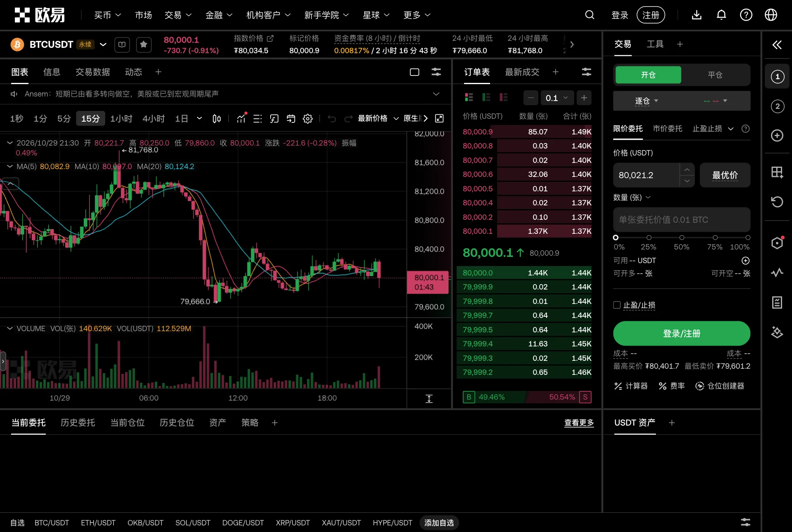Screen dimensions: 792x532
Task: Click the 最优价 button
Action: click(x=725, y=175)
